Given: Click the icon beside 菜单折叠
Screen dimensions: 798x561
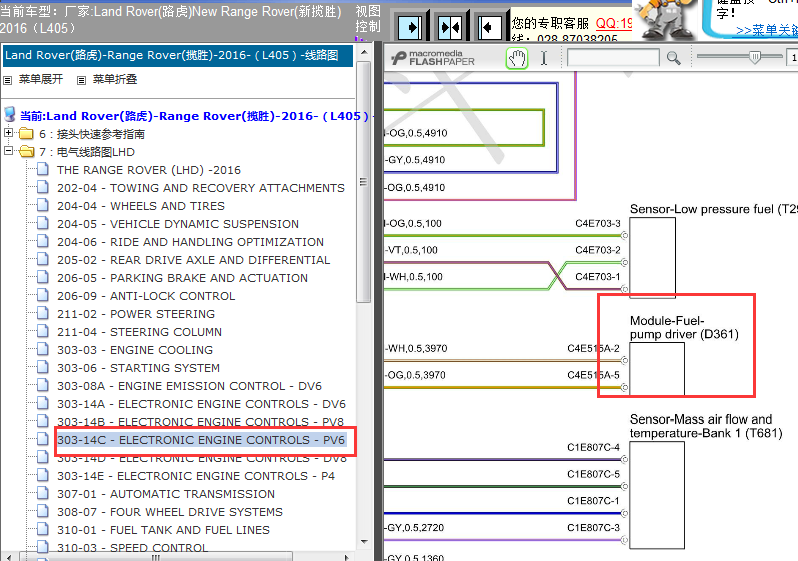Looking at the screenshot, I should click(x=81, y=80).
